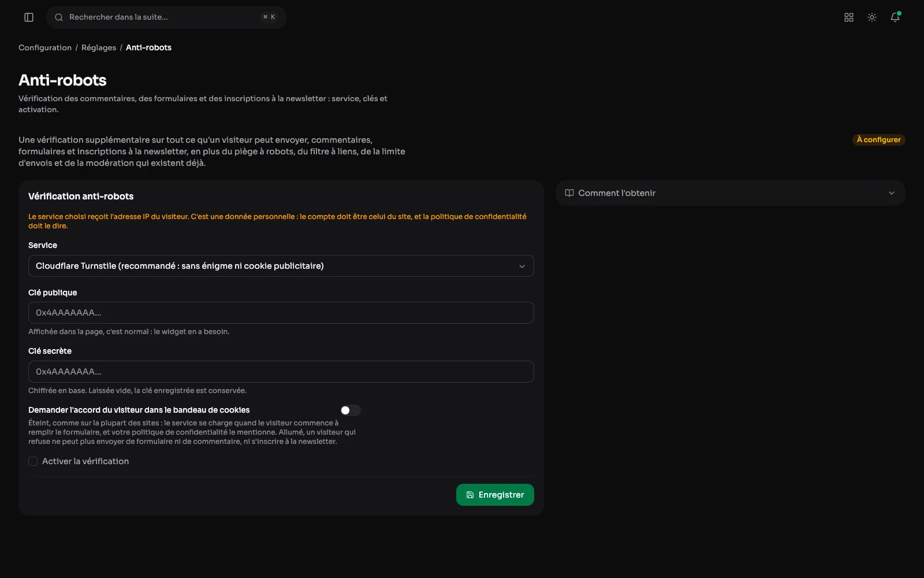Click the Anti-robots page title
924x578 pixels.
(62, 80)
